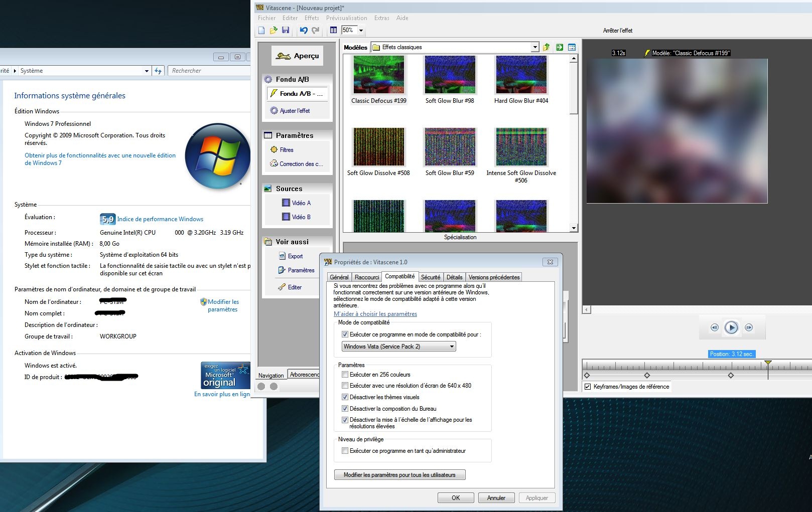Toggle Désactiver la mise à l'échelle checkbox

[x=345, y=420]
